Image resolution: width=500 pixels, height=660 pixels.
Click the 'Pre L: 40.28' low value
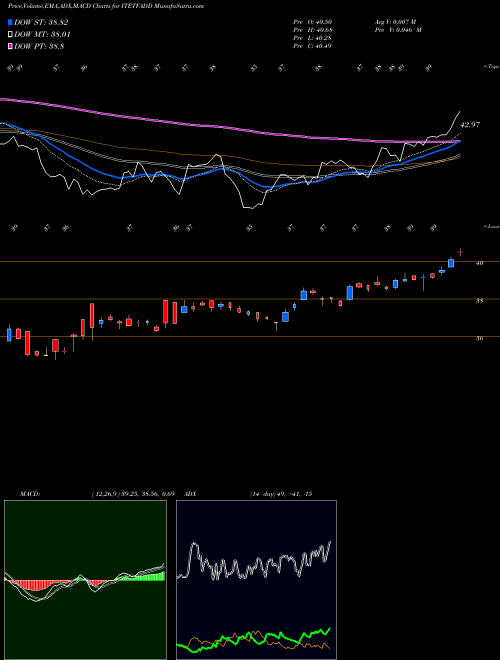coord(313,38)
